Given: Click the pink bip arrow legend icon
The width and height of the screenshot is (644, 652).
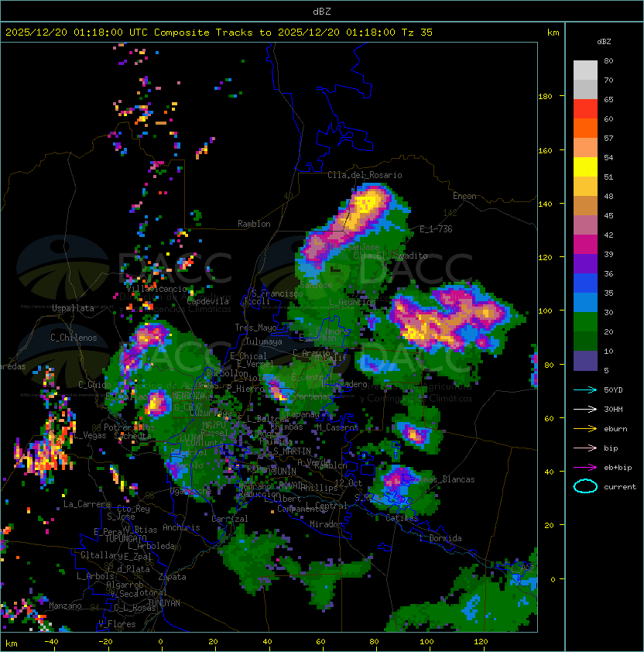Looking at the screenshot, I should 585,448.
